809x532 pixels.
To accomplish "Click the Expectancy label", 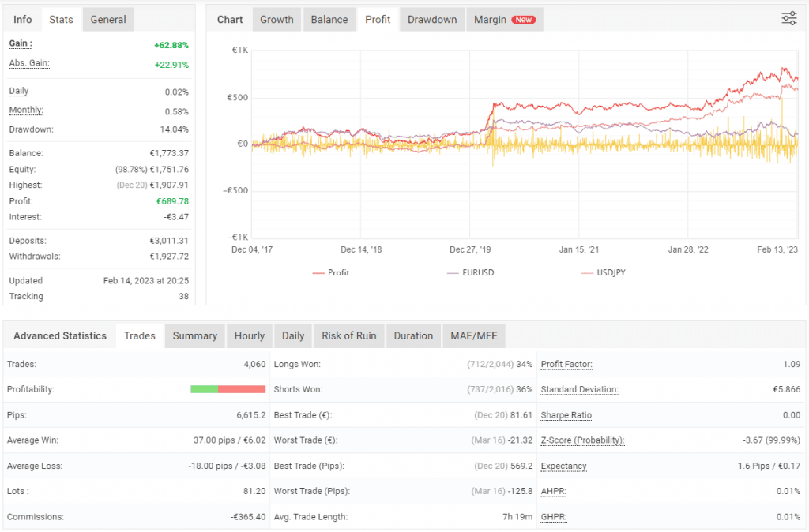I will tap(563, 466).
